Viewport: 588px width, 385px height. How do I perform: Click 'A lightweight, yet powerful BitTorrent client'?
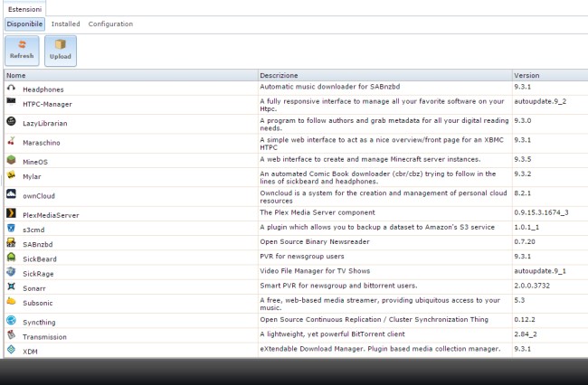(332, 334)
